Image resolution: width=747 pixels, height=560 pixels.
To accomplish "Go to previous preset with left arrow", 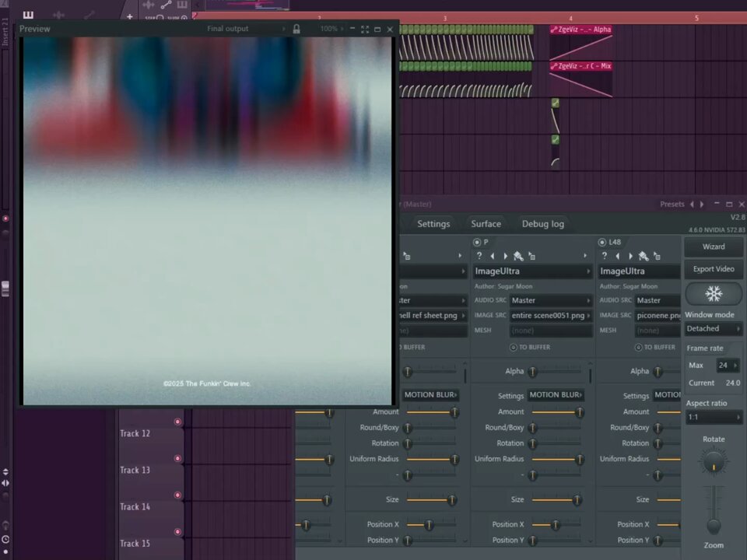I will pos(692,205).
